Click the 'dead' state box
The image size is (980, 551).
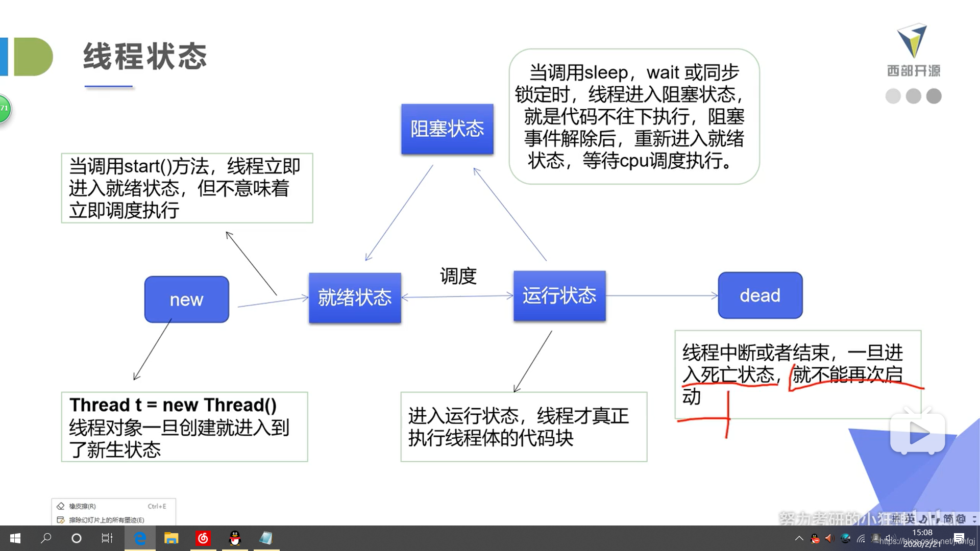pyautogui.click(x=760, y=295)
